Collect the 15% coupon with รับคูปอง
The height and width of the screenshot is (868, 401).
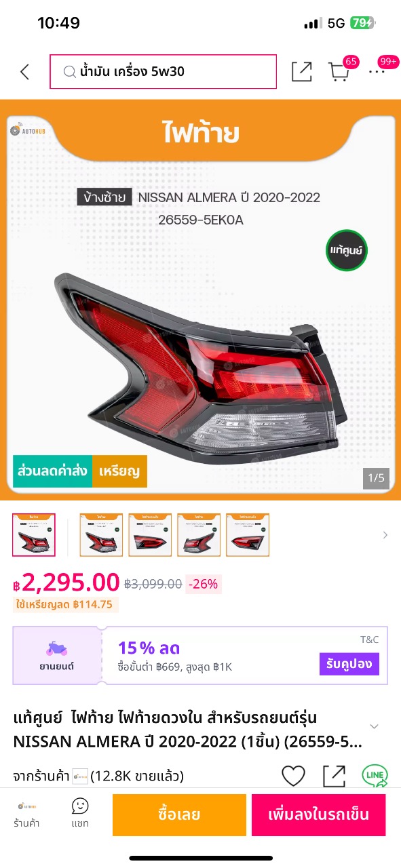pyautogui.click(x=349, y=664)
